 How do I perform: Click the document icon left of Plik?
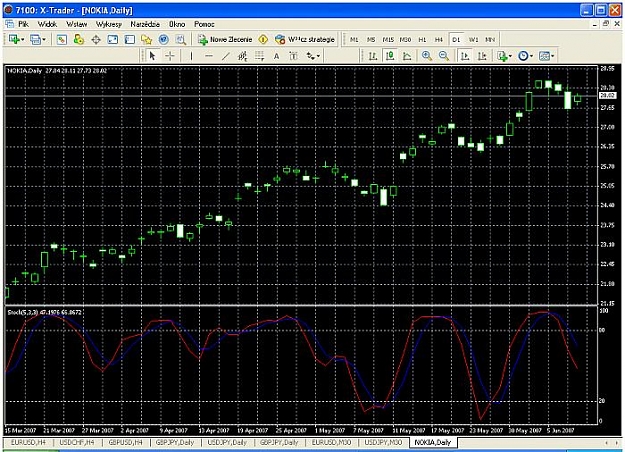pos(9,24)
